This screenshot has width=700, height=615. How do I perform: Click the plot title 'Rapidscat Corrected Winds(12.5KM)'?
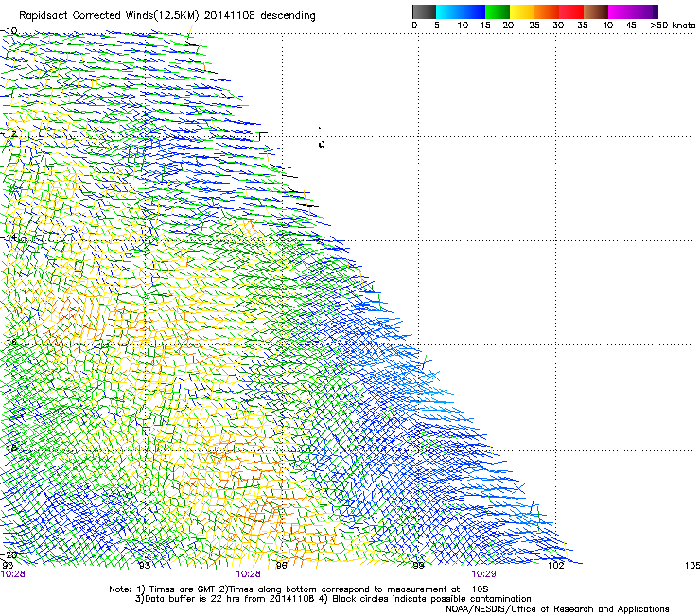tap(109, 16)
